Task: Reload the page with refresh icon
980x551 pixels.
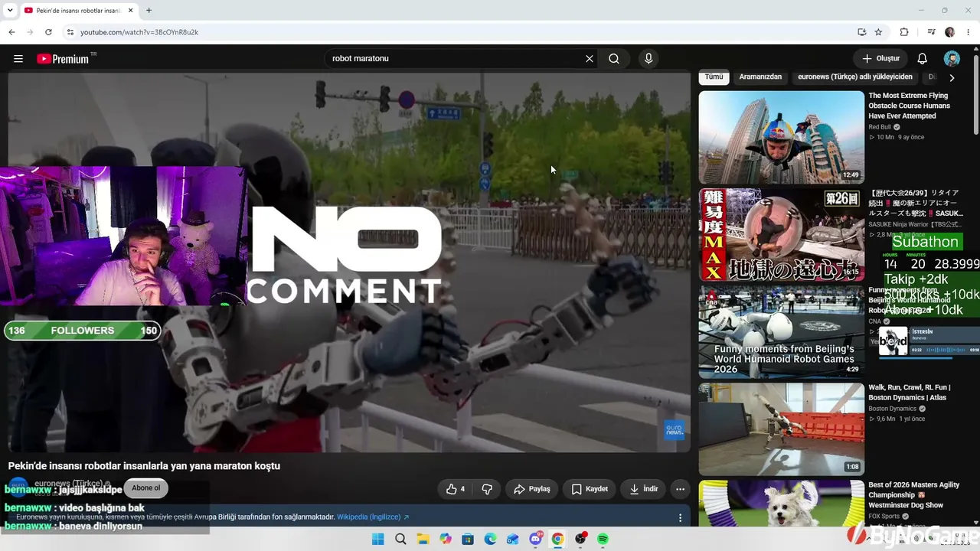Action: point(48,32)
